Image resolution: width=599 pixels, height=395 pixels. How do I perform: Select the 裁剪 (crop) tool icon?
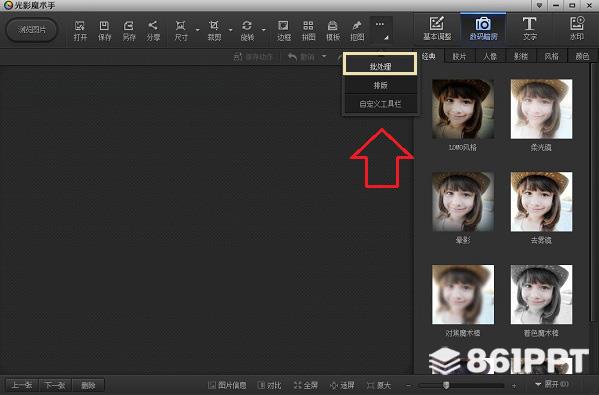[214, 31]
